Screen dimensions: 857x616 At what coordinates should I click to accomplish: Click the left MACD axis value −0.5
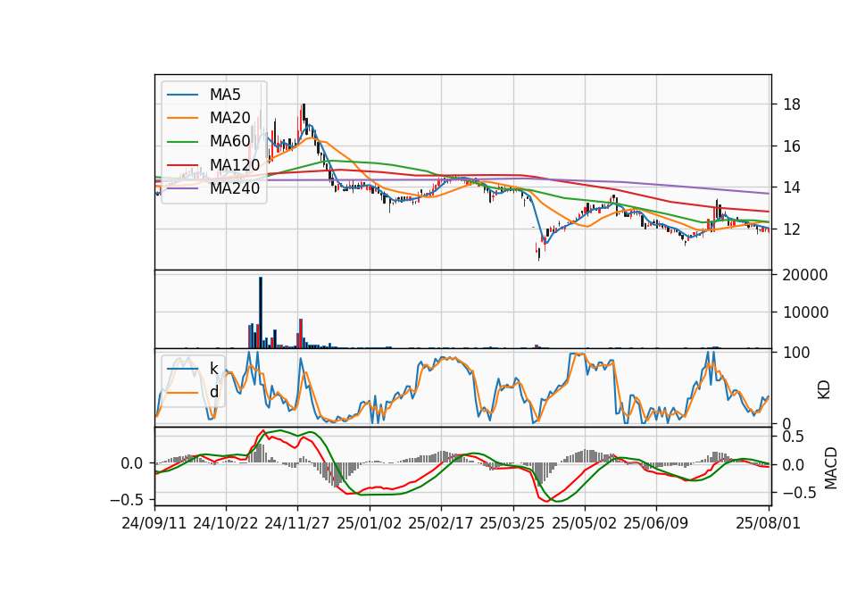pos(126,500)
